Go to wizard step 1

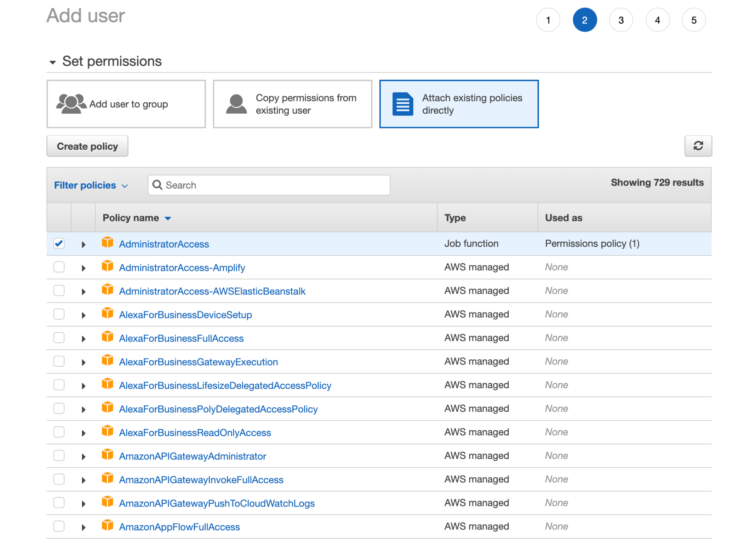click(x=548, y=20)
